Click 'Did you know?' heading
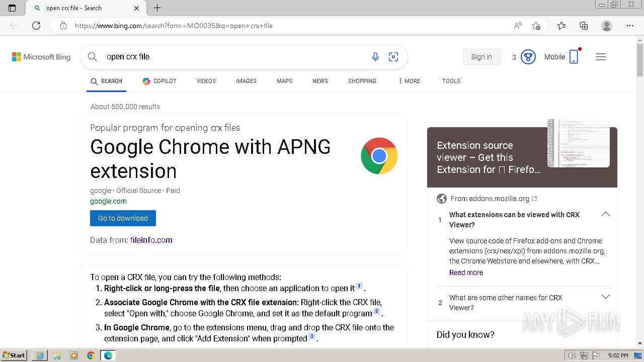Screen dimensions: 644x362 point(465,334)
